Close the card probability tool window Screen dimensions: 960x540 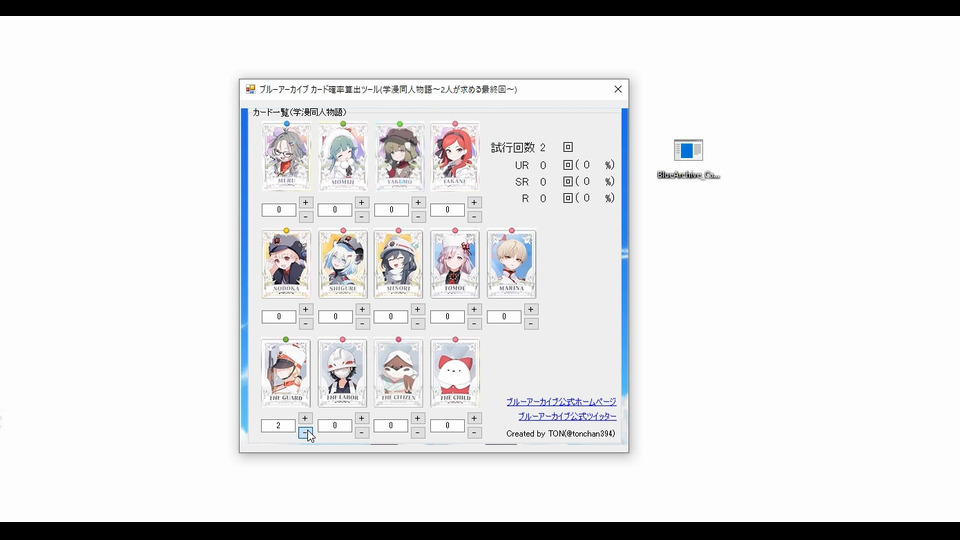pyautogui.click(x=618, y=89)
